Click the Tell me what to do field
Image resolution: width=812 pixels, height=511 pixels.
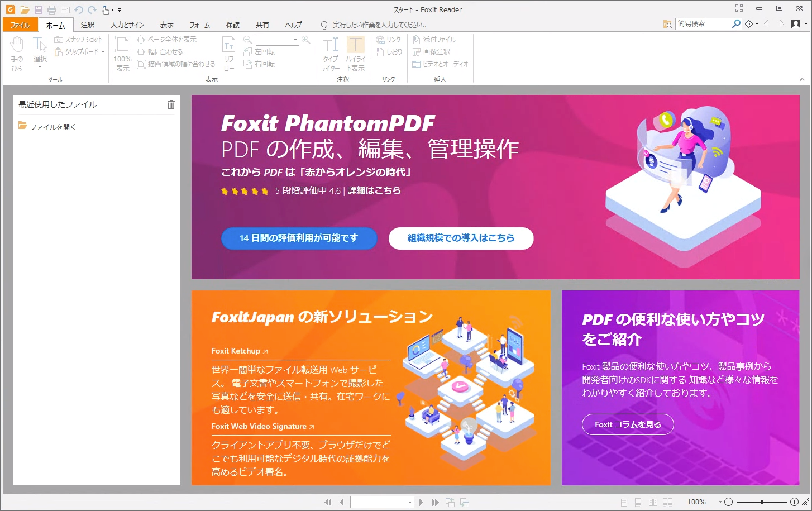(379, 25)
